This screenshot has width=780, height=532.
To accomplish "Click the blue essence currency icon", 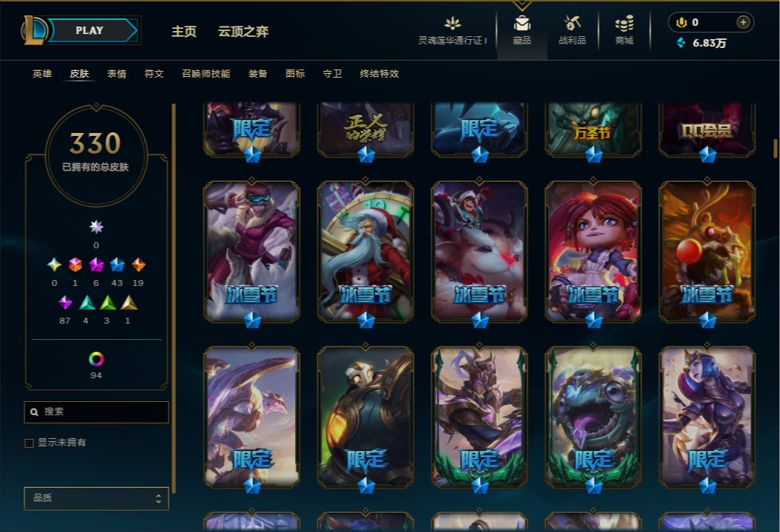I will pos(681,43).
